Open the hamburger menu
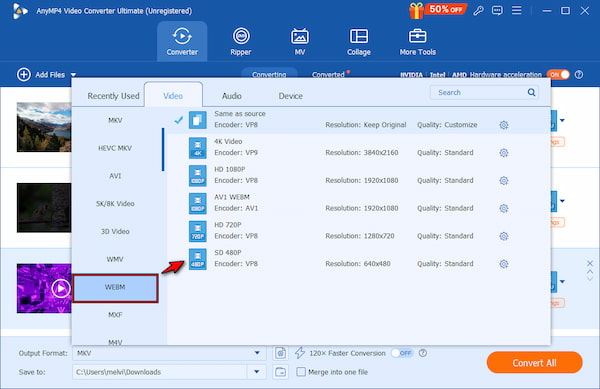The image size is (600, 389). click(x=517, y=10)
